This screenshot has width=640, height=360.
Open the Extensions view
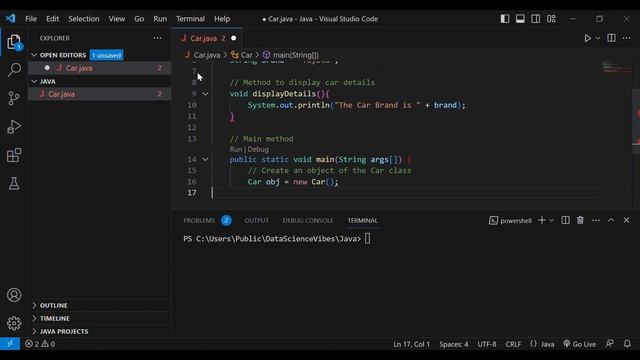click(14, 155)
